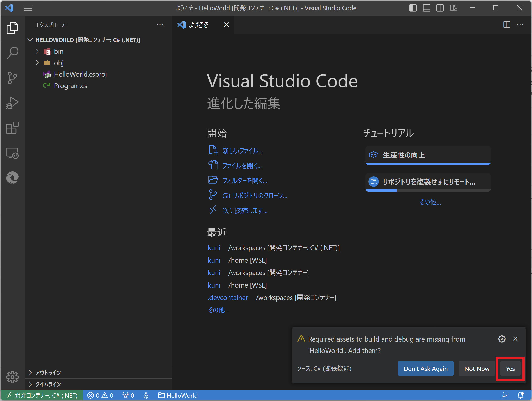Open the リポジトリを複製せずにリモート tutorial card
Screen dimensions: 532x401
pos(428,182)
